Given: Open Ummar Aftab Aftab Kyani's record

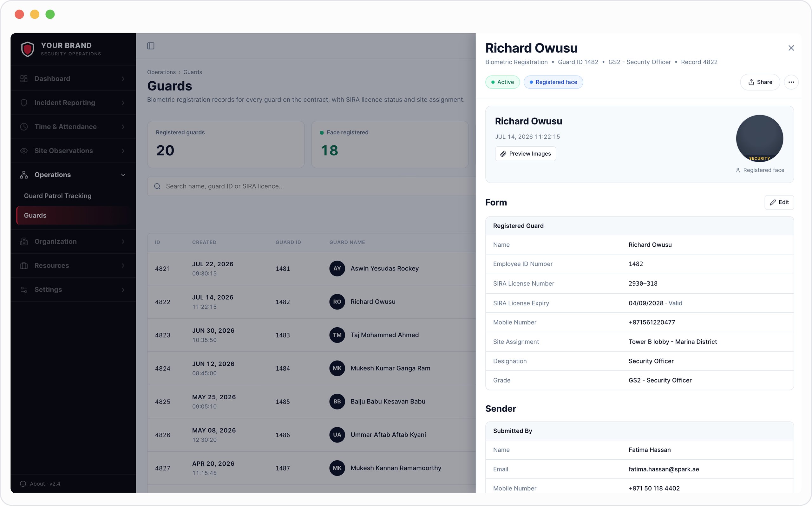Looking at the screenshot, I should tap(311, 435).
